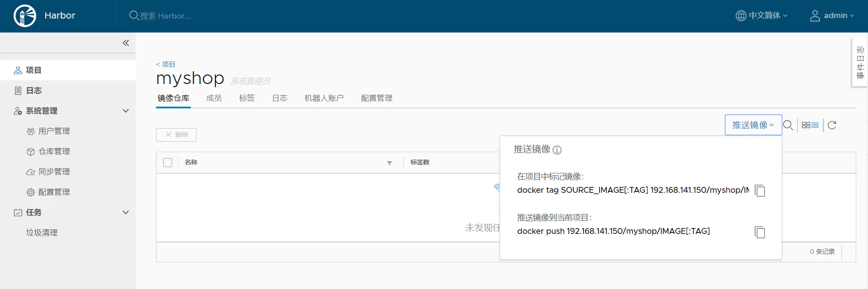The width and height of the screenshot is (868, 289).
Task: Select the 镜像仓库 tab
Action: point(173,98)
